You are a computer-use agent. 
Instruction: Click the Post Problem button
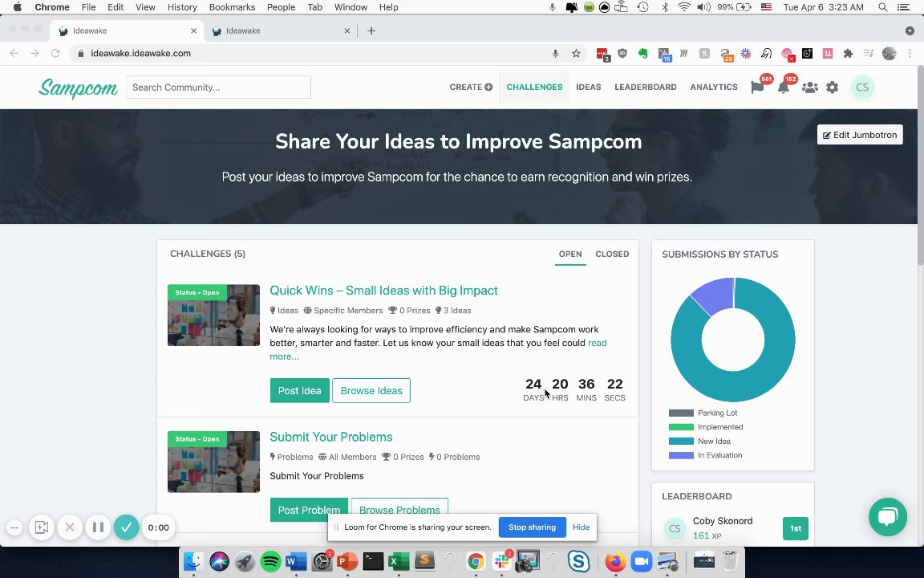pos(309,511)
